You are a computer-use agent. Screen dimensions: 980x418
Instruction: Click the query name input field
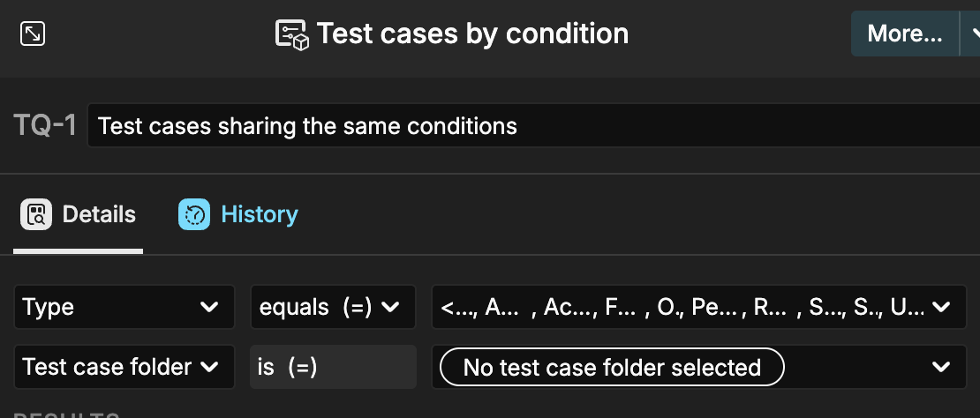coord(530,126)
